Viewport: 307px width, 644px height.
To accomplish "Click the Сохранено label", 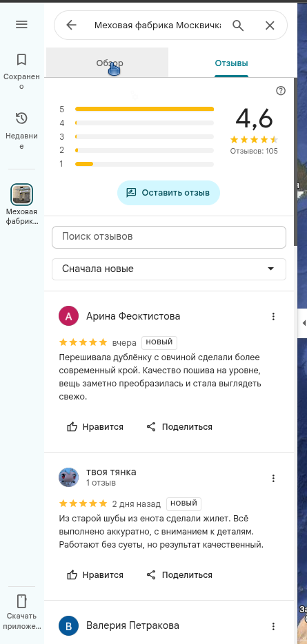I will pos(21,82).
